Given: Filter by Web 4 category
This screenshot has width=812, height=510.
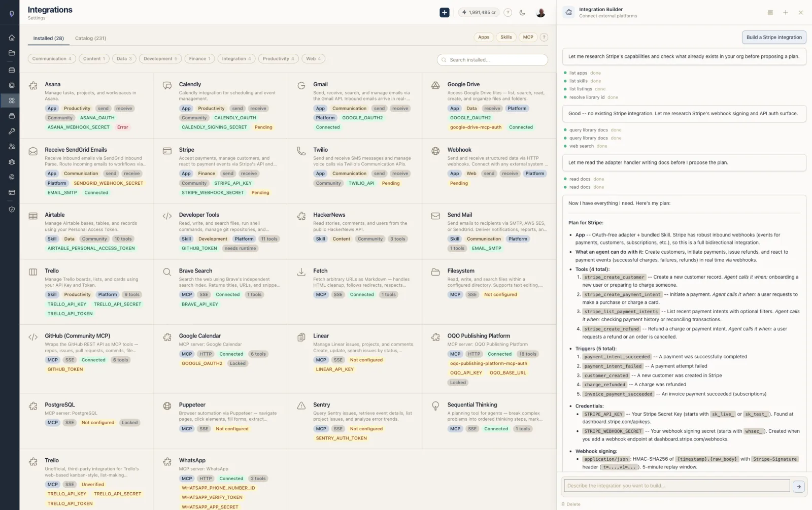Looking at the screenshot, I should tap(313, 59).
